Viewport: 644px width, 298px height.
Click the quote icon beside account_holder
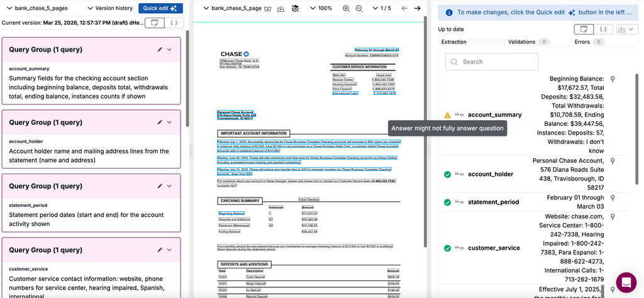coord(459,174)
